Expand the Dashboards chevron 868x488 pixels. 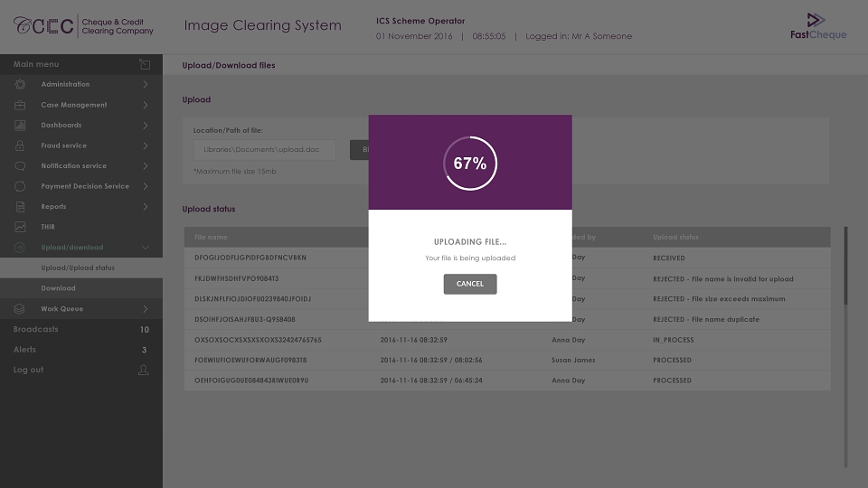pos(145,125)
